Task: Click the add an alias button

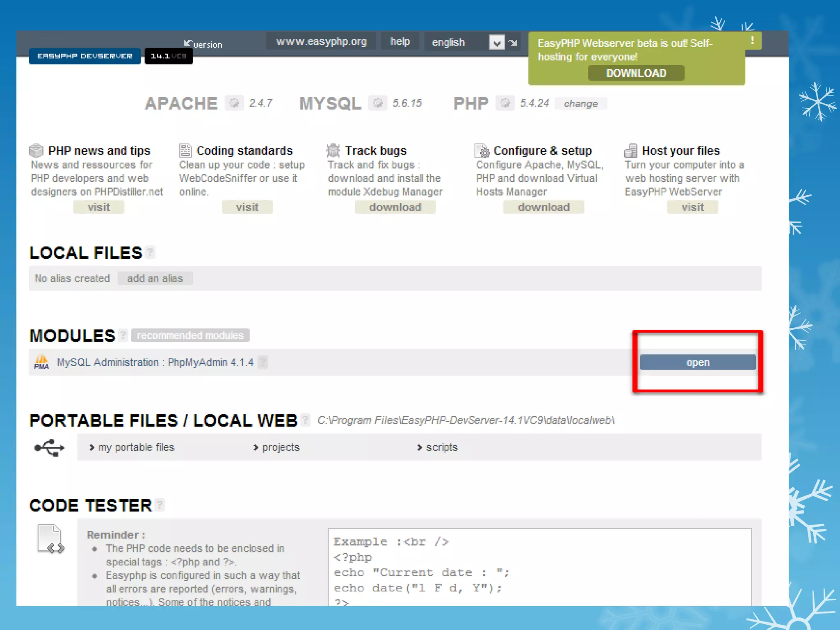Action: pyautogui.click(x=155, y=278)
